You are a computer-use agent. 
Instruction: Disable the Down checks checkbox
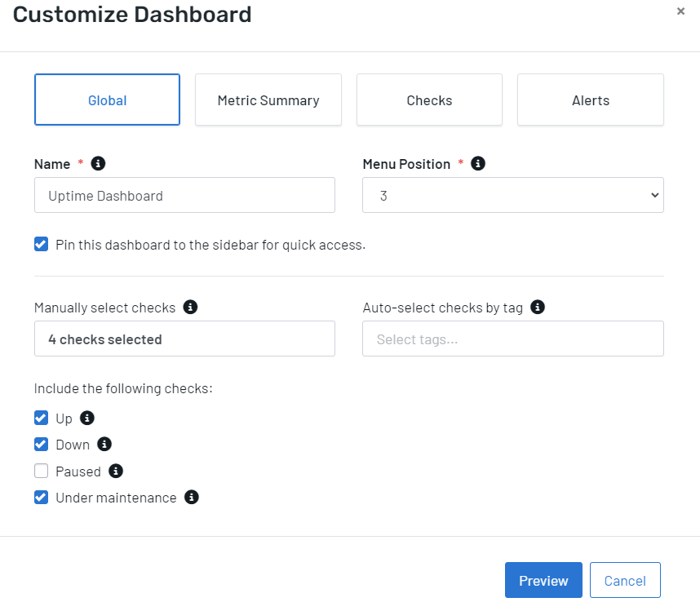click(x=41, y=445)
